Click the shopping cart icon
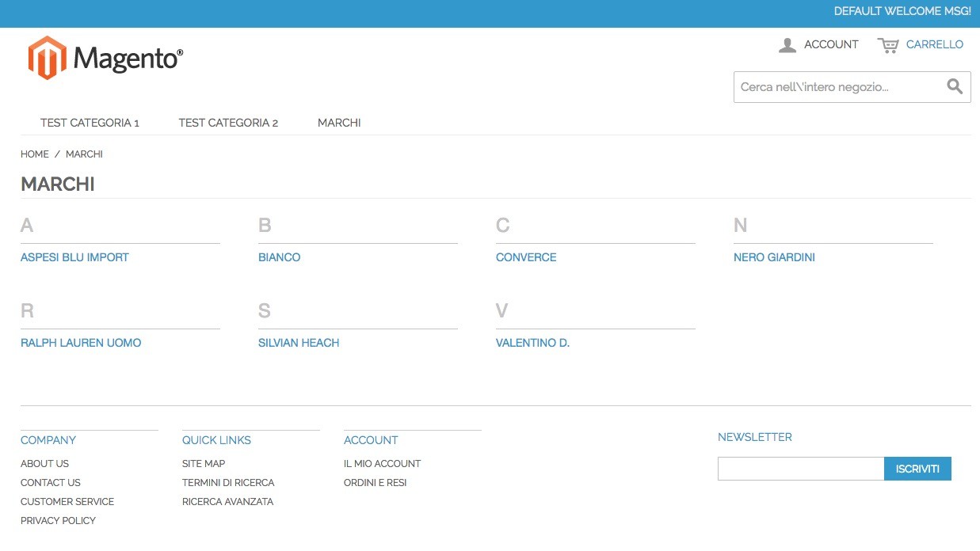This screenshot has width=980, height=551. (x=888, y=45)
